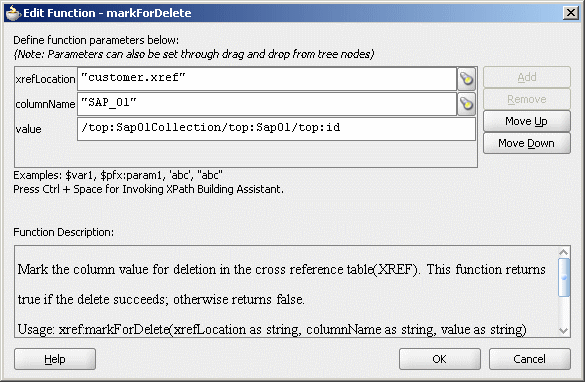Open lookup flashlight icon for columnName

[x=466, y=104]
